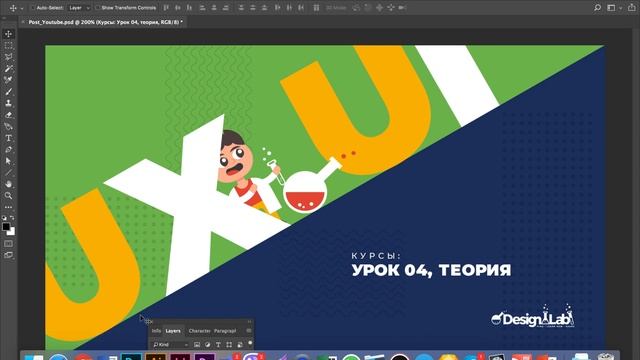Screen dimensions: 640x360
Task: Open the Auto-Select Layer dropdown
Action: coord(79,8)
